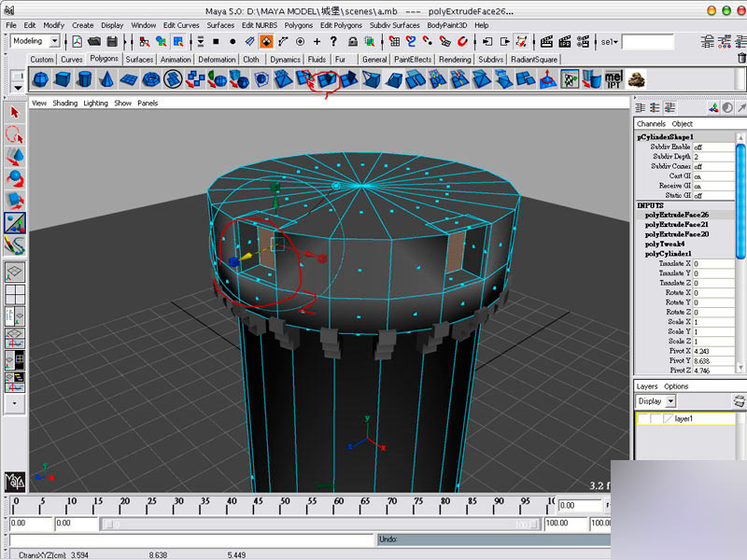Click the pCylinderShape1 node name
Screen dimensions: 747x560
(665, 136)
